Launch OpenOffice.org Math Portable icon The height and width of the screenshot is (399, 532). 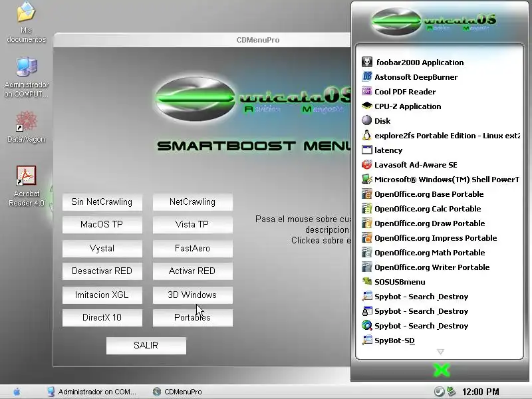367,252
